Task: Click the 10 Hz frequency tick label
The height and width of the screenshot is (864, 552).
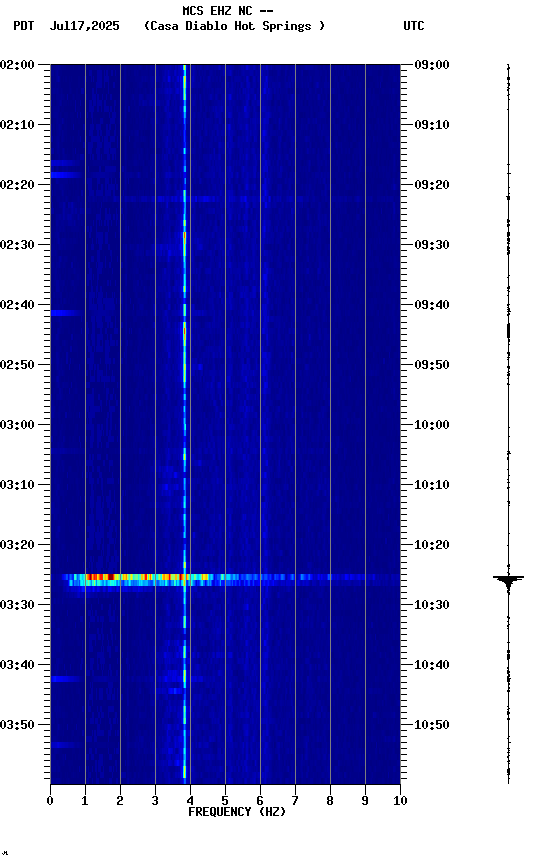Action: click(400, 801)
